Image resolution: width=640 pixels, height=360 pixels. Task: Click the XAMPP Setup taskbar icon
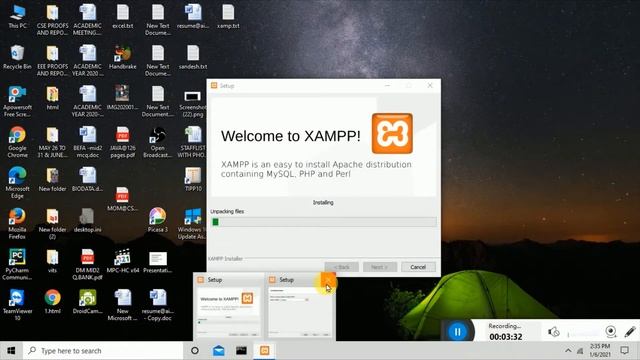click(264, 351)
